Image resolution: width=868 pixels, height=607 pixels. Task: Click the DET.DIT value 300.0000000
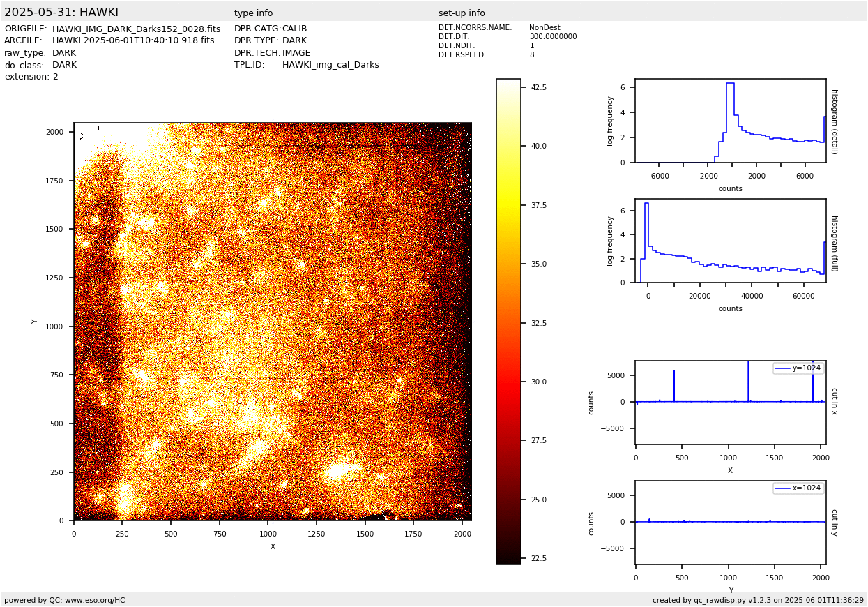[x=553, y=37]
